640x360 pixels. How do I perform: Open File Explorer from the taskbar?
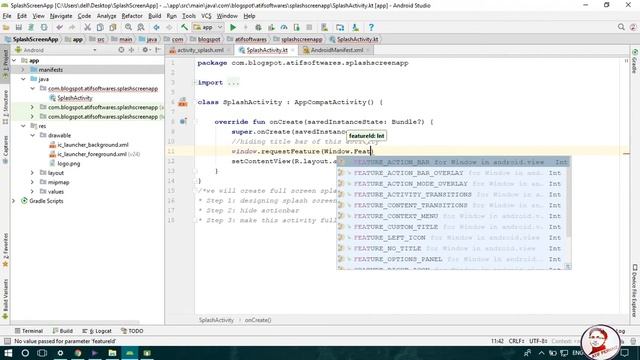(x=112, y=353)
